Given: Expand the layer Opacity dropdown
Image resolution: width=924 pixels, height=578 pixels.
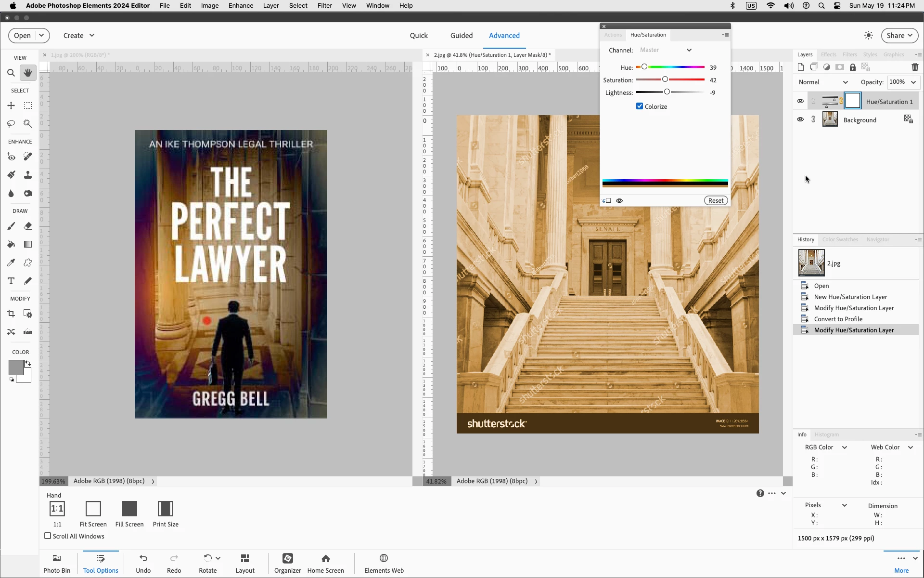Looking at the screenshot, I should click(x=913, y=82).
